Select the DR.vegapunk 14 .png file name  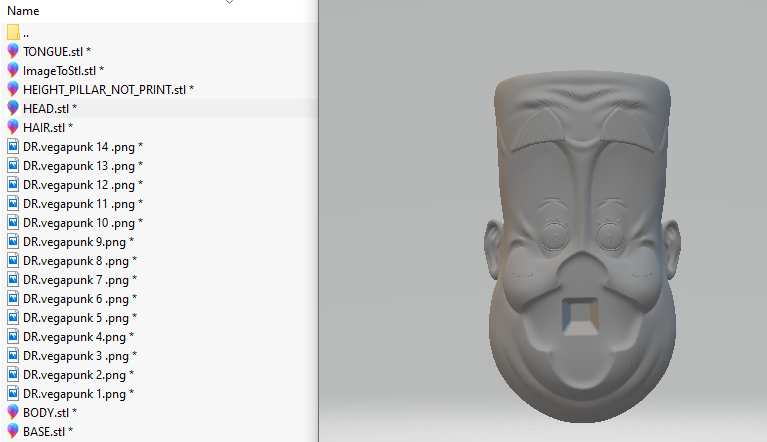coord(83,147)
